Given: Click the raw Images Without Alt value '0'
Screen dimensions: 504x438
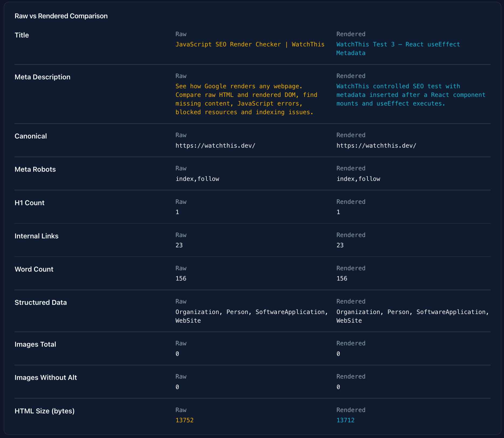Looking at the screenshot, I should 177,387.
